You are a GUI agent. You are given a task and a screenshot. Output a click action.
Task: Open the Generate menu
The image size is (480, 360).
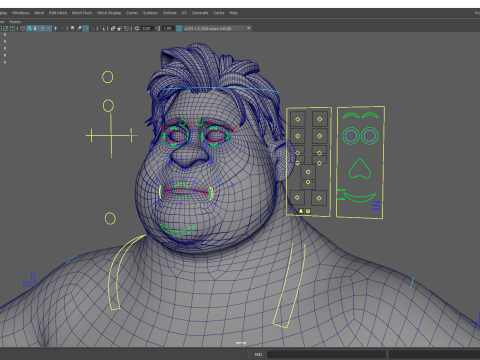tap(200, 13)
